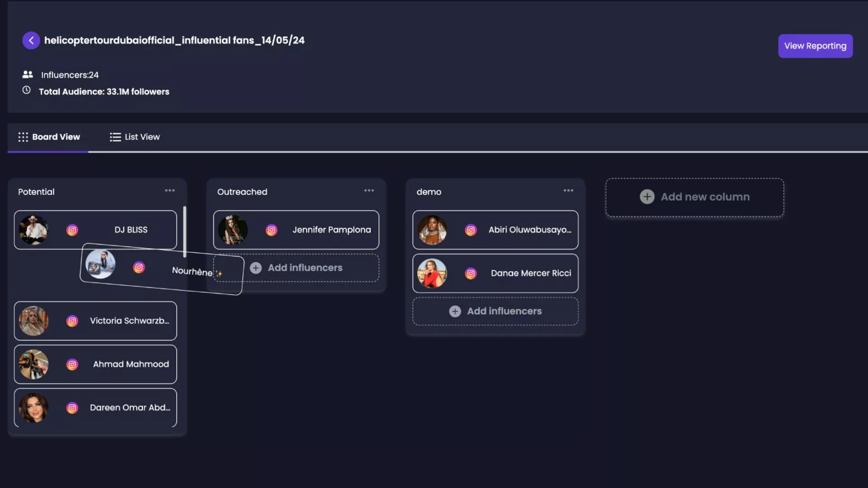The width and height of the screenshot is (868, 488).
Task: Open Potential column options menu
Action: [x=170, y=191]
